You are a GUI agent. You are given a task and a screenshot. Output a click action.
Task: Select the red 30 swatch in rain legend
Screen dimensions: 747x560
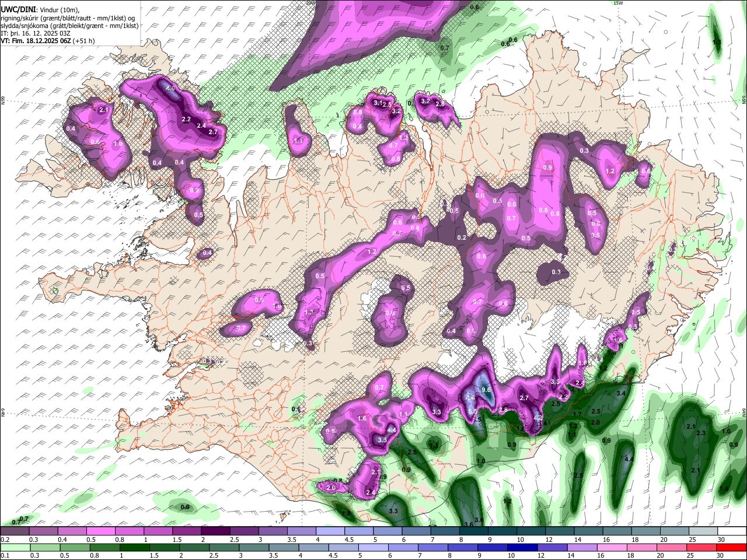click(731, 548)
